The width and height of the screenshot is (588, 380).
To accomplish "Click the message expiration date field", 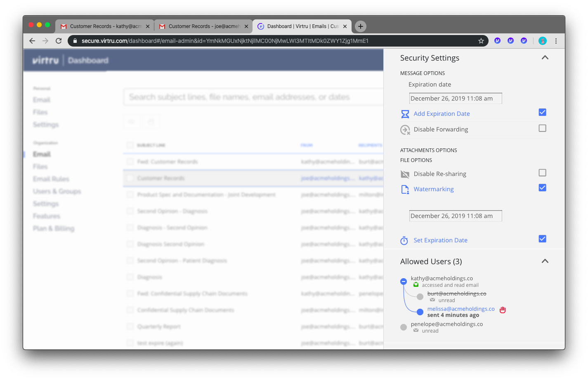I will click(x=456, y=99).
